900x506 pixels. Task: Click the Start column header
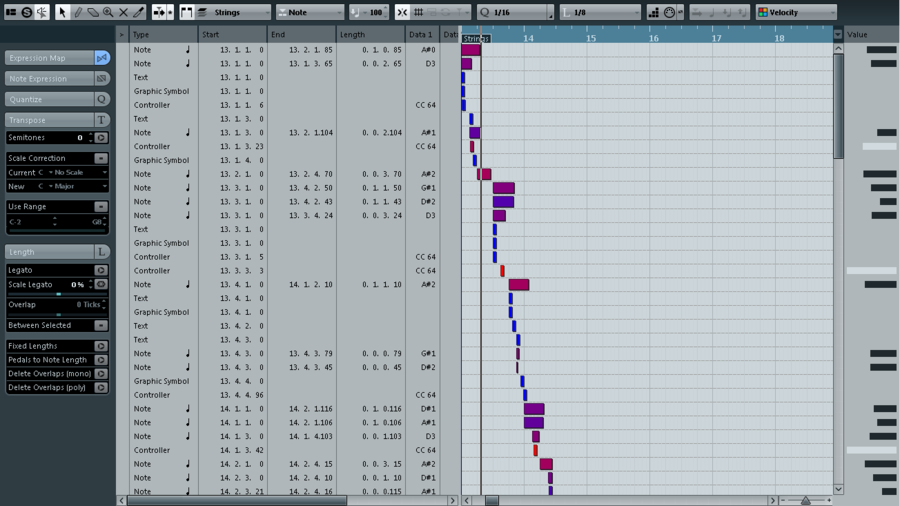[x=232, y=34]
